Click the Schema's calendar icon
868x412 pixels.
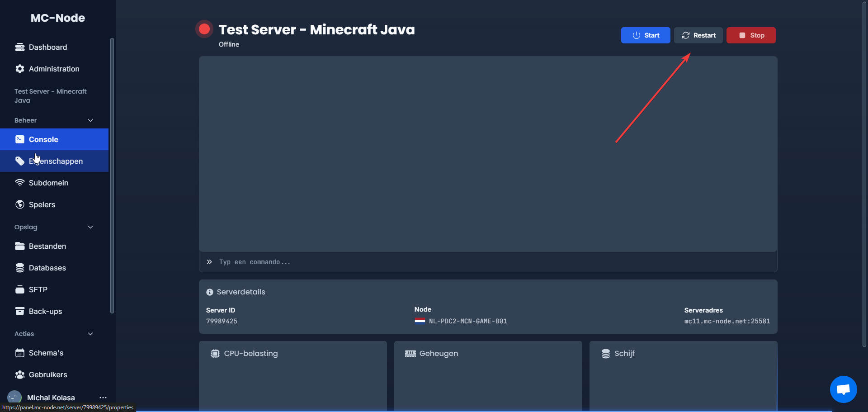pyautogui.click(x=19, y=353)
